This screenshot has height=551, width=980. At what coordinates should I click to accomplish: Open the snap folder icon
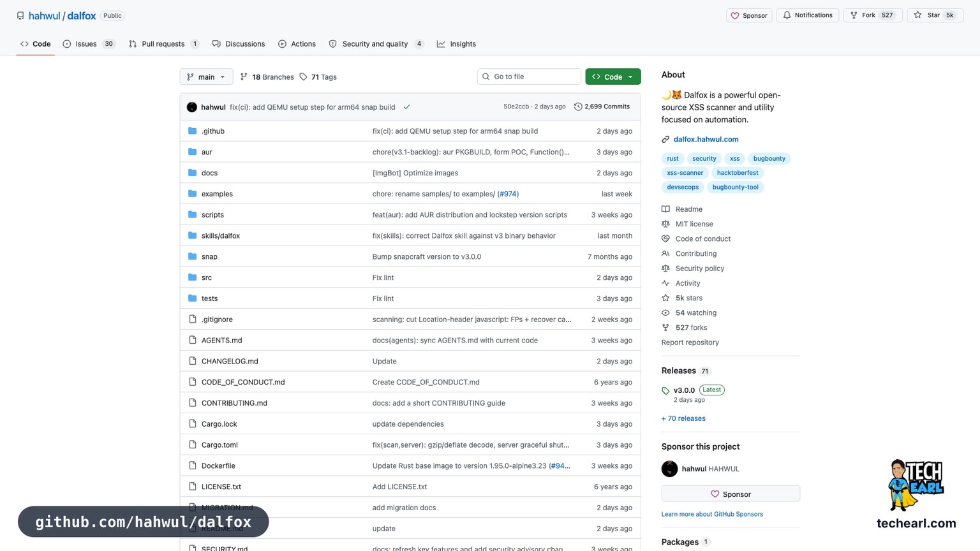tap(192, 256)
